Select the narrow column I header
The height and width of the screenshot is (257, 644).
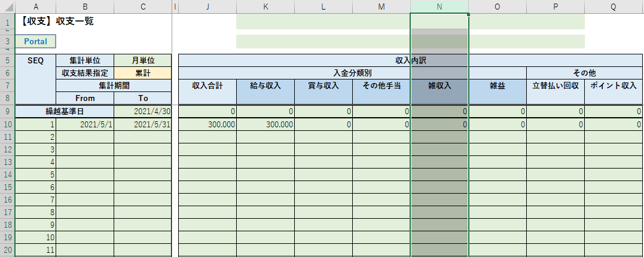click(x=175, y=6)
